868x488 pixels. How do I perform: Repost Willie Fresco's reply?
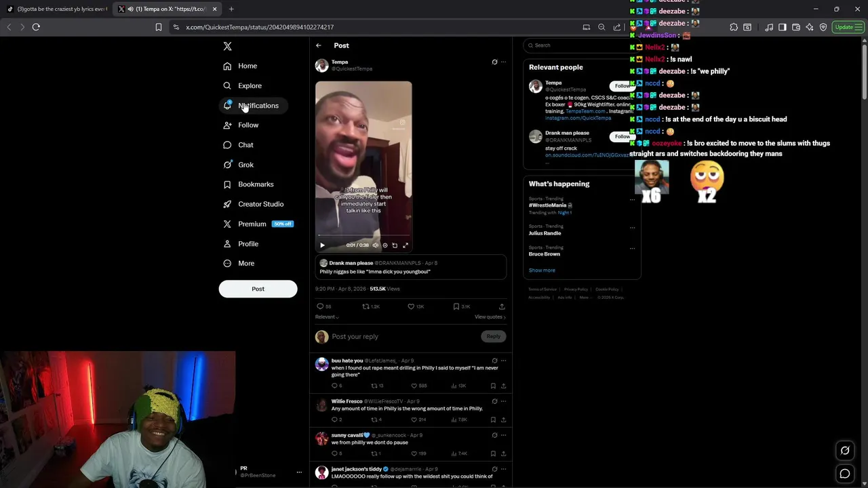376,420
